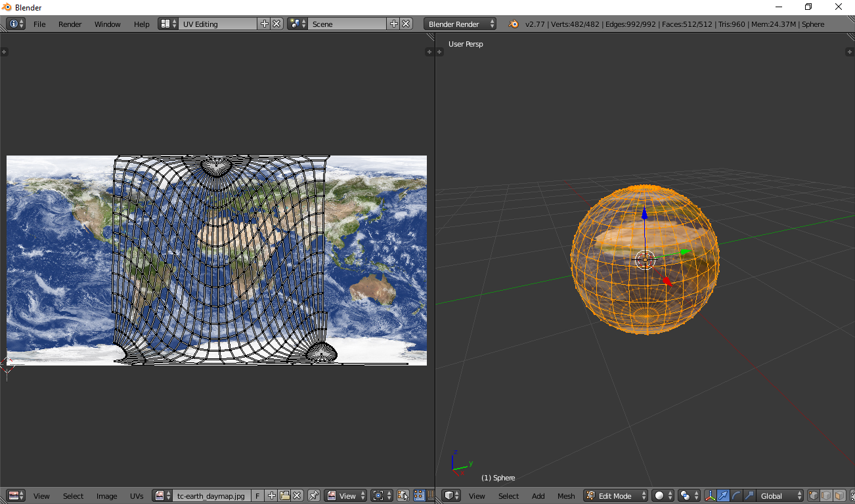Enable vertex select mode

(813, 496)
